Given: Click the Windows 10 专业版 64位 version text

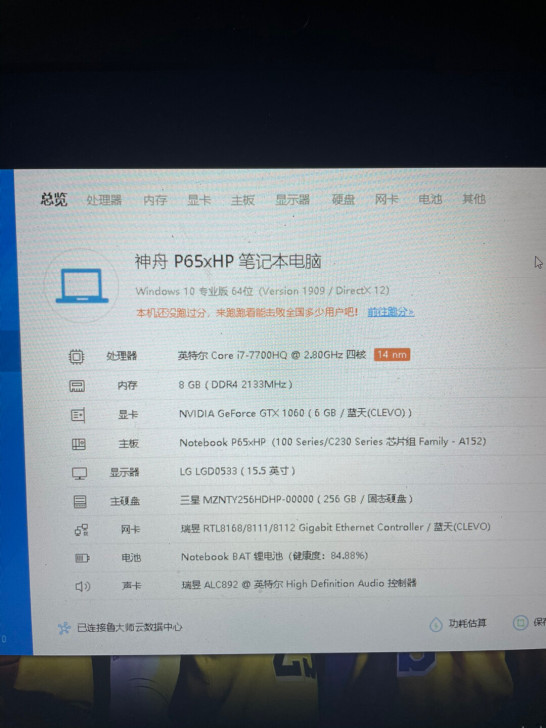Looking at the screenshot, I should [x=262, y=291].
